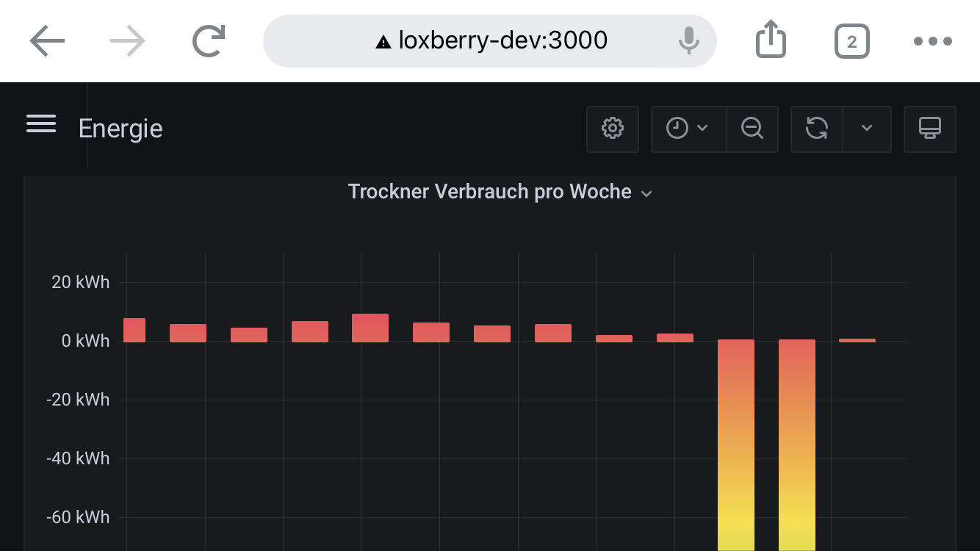Click the last small bar in the chart
This screenshot has width=980, height=551.
tap(857, 340)
